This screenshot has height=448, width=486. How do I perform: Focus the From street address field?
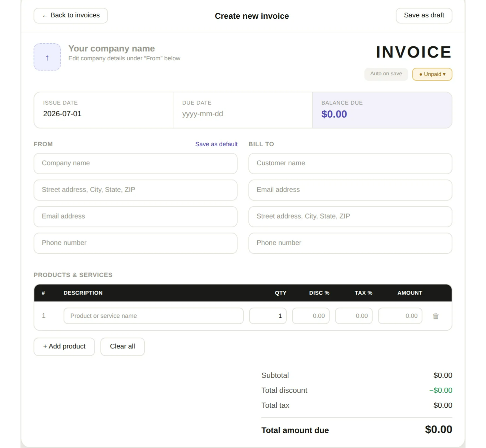(x=135, y=190)
